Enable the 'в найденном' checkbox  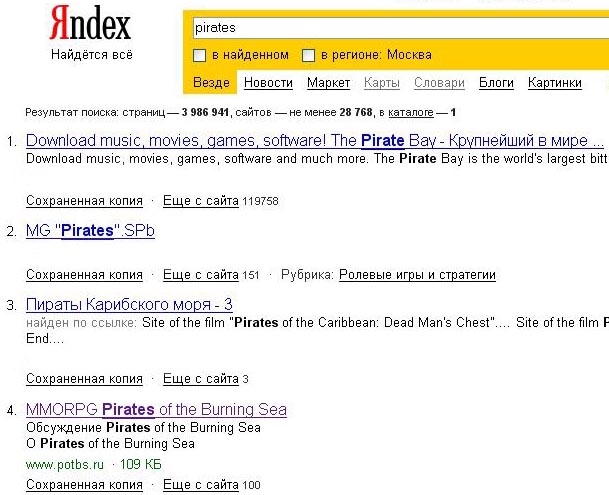pos(199,56)
